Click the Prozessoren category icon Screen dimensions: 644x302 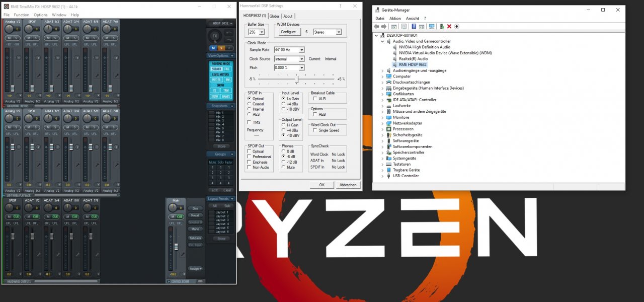pyautogui.click(x=388, y=129)
